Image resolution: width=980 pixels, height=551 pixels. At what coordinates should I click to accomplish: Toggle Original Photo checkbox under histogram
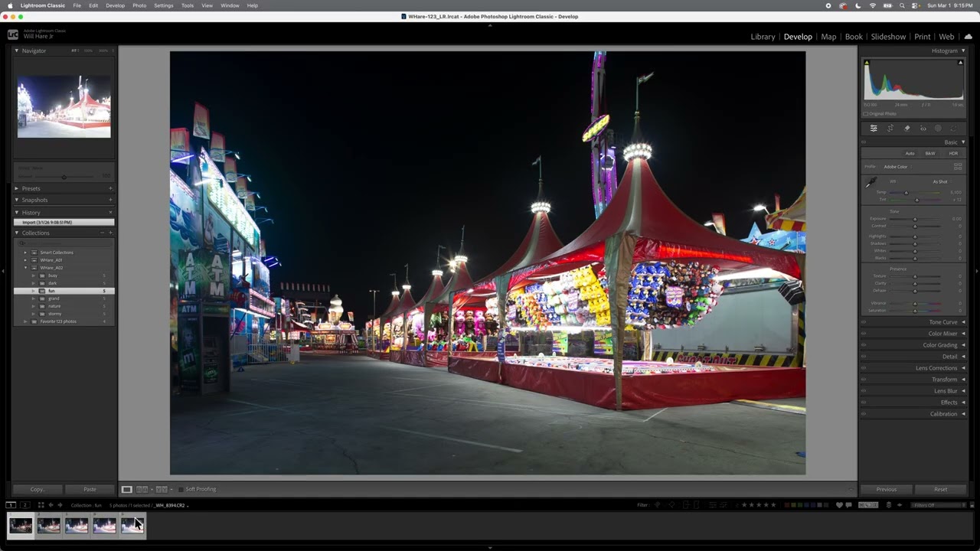[866, 114]
